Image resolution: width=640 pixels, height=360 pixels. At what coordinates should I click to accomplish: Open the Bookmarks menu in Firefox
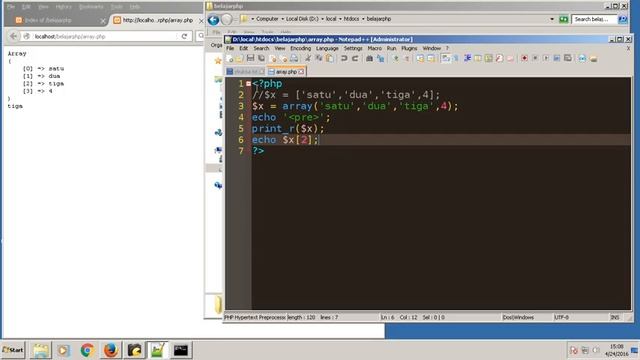click(91, 7)
